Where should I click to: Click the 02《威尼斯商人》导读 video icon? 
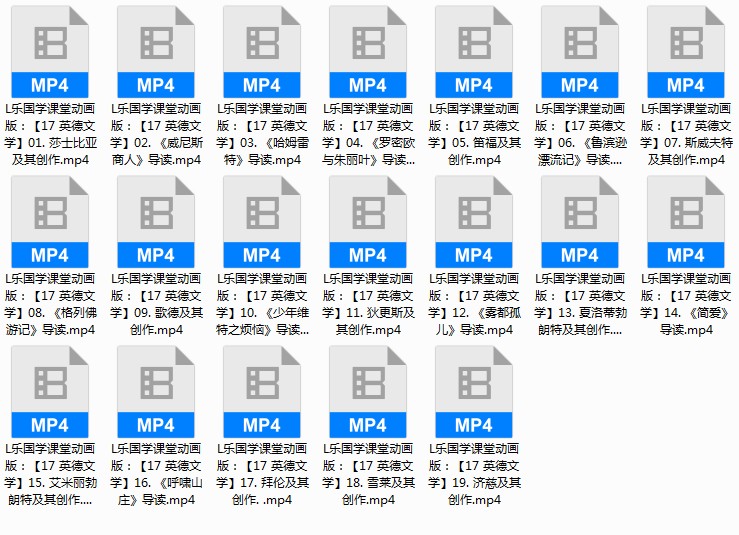(156, 52)
